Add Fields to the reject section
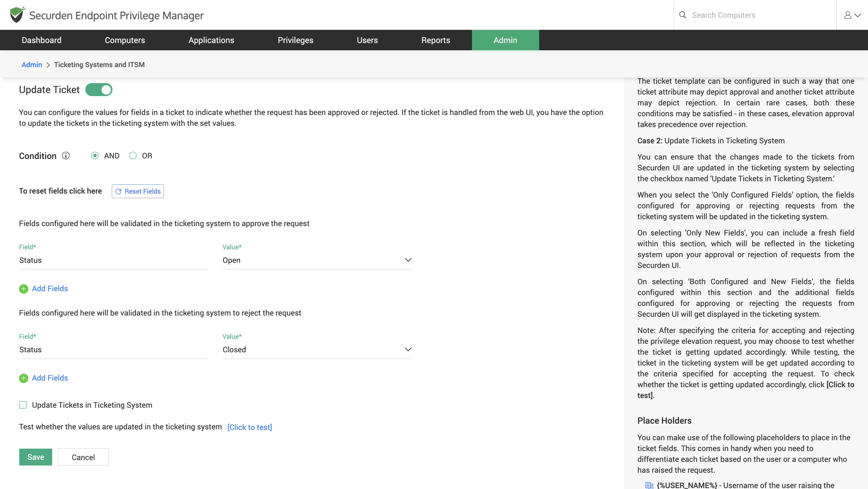This screenshot has height=489, width=868. point(50,378)
